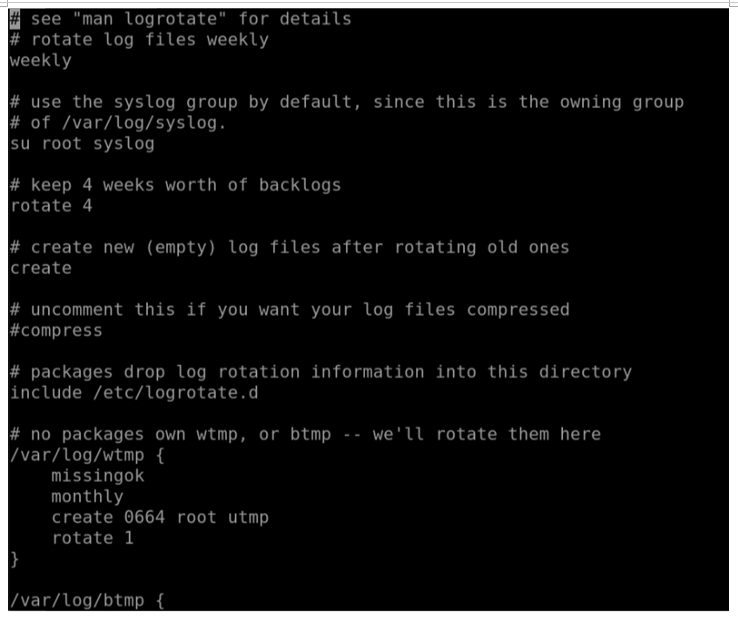Image resolution: width=738 pixels, height=617 pixels.
Task: Click the closing brace of wtmp block
Action: 15,559
